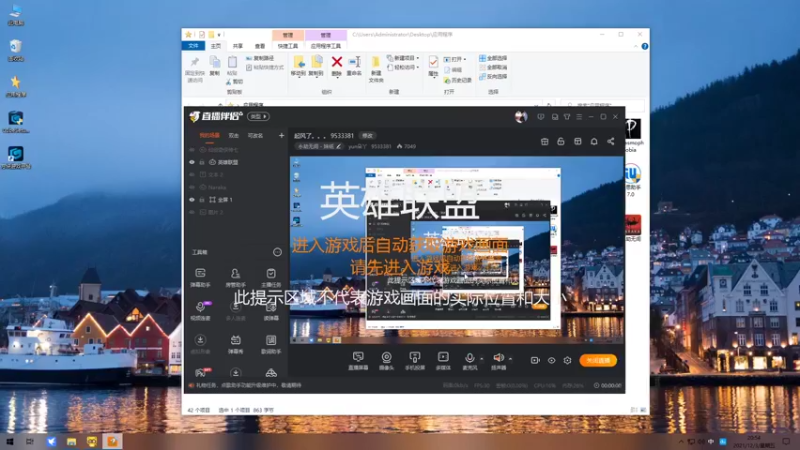The width and height of the screenshot is (800, 450).
Task: Click the Explorer search box
Action: pos(602,105)
